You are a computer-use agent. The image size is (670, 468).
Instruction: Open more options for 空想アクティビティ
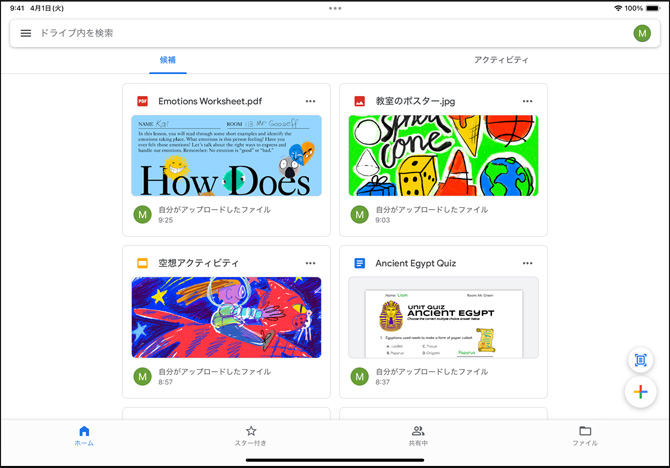[x=311, y=263]
